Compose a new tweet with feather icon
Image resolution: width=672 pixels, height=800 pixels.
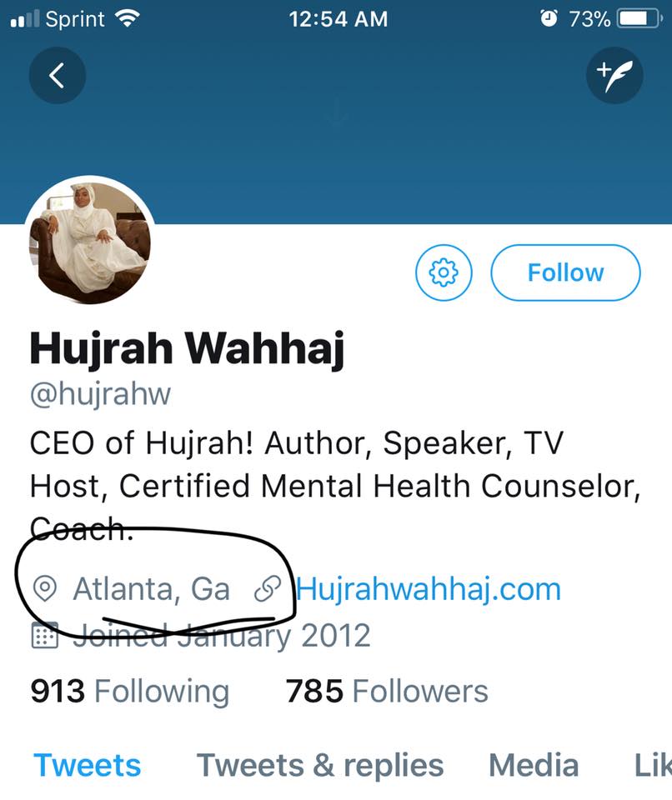tap(614, 76)
